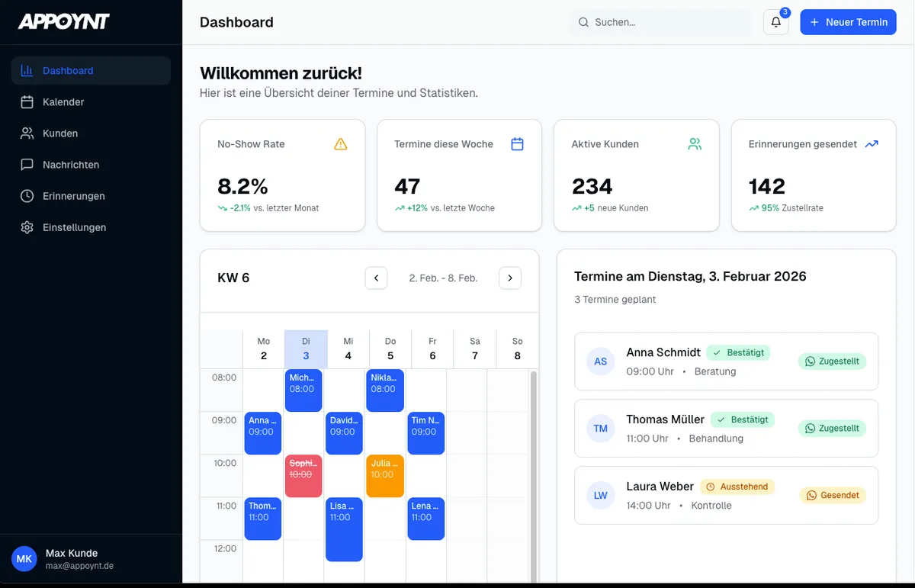Screen dimensions: 915x588
Task: Click the Aktive Kunden people icon
Action: [695, 143]
